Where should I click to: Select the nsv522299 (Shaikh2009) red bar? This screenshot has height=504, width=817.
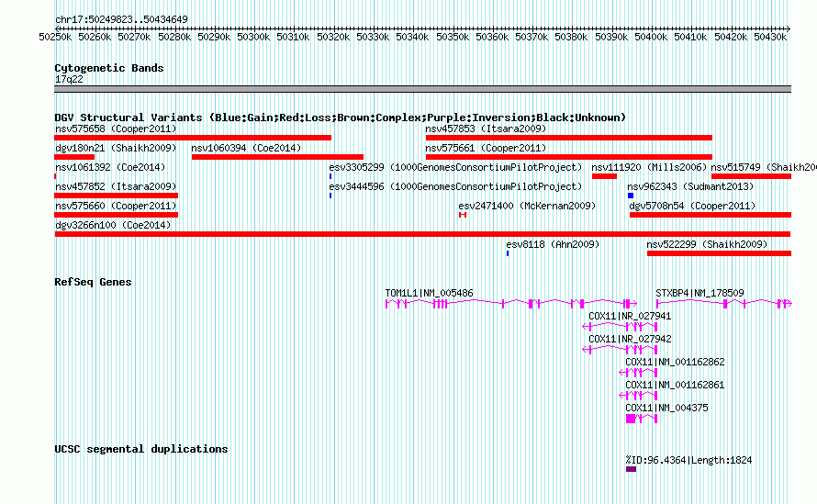[719, 253]
